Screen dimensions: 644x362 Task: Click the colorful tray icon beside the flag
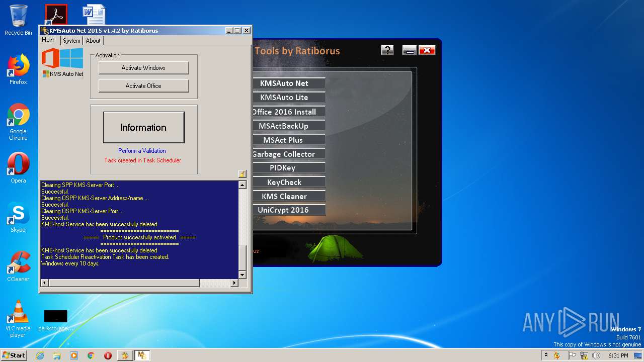[557, 355]
